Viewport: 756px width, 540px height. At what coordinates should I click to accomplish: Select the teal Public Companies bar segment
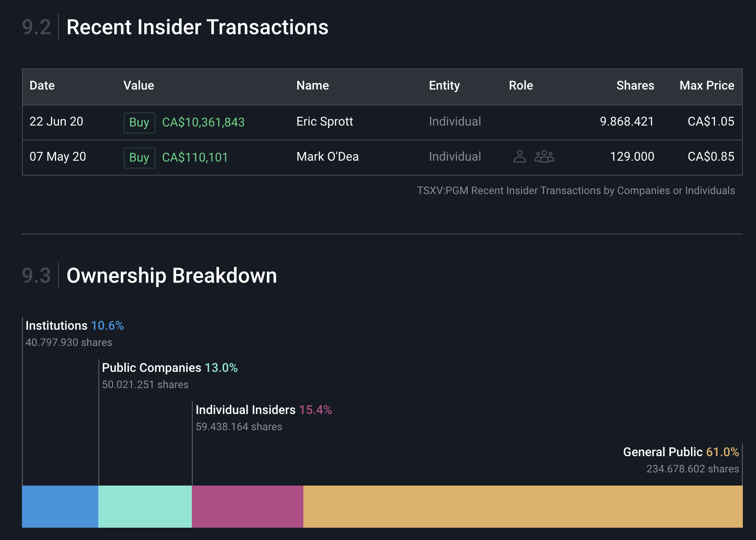coord(145,506)
